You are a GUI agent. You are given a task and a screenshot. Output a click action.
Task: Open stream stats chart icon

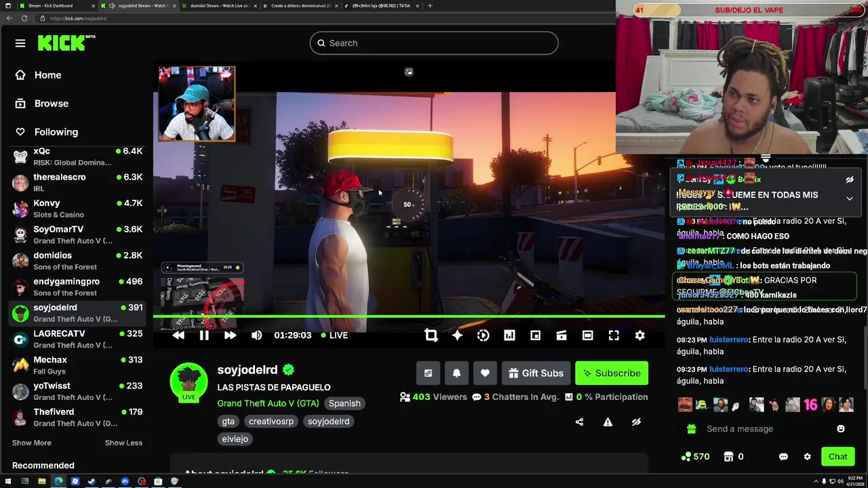(509, 335)
